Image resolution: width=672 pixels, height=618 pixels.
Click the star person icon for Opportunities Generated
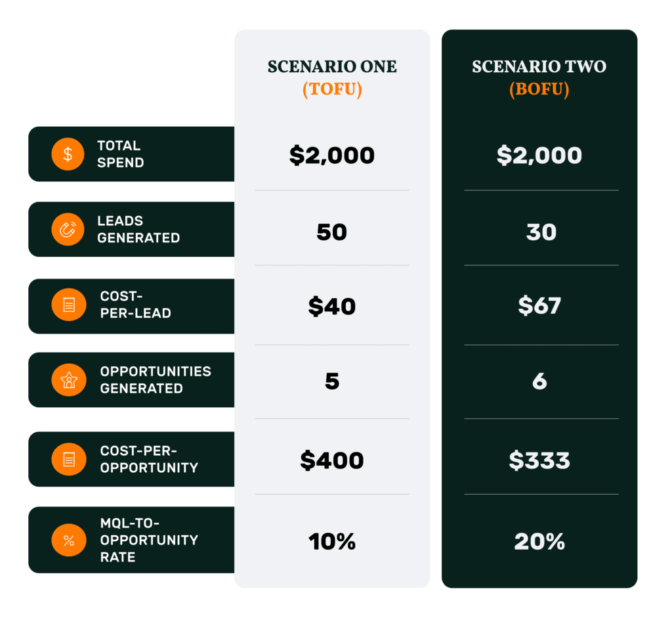click(68, 380)
